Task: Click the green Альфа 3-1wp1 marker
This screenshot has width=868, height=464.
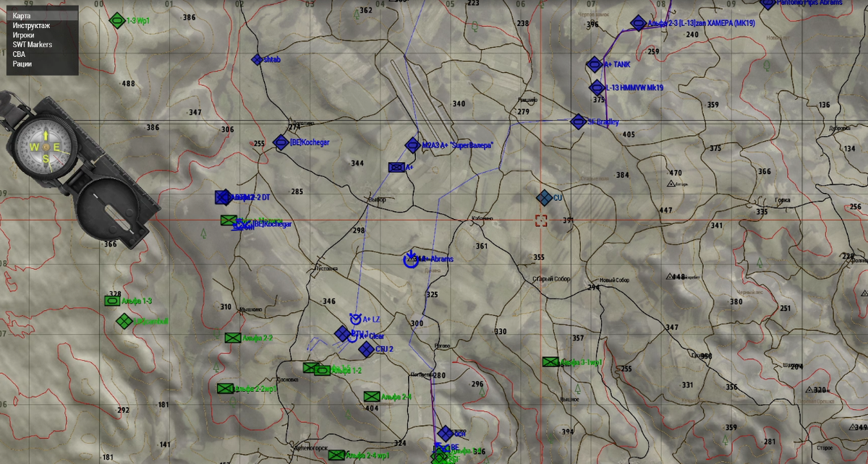Action: click(551, 361)
